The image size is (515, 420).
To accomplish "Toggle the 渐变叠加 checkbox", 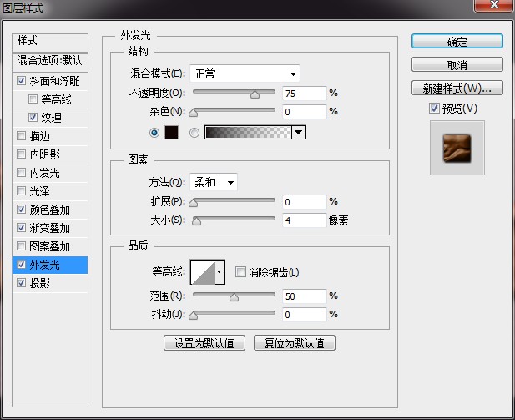I will tap(22, 227).
